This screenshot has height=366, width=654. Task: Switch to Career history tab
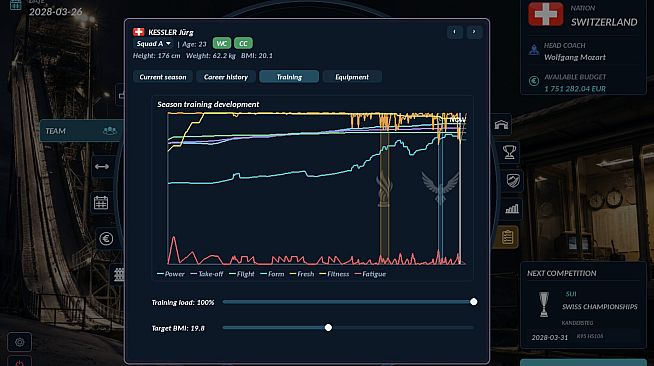click(226, 77)
